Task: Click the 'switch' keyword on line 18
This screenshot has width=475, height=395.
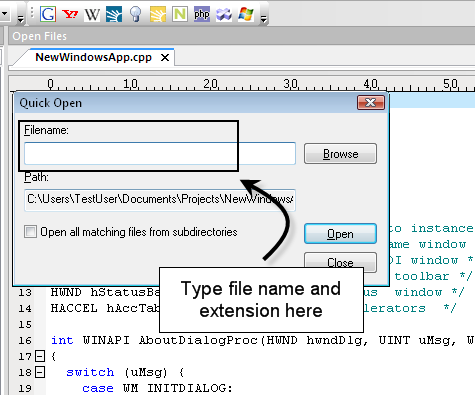Action: pyautogui.click(x=90, y=372)
